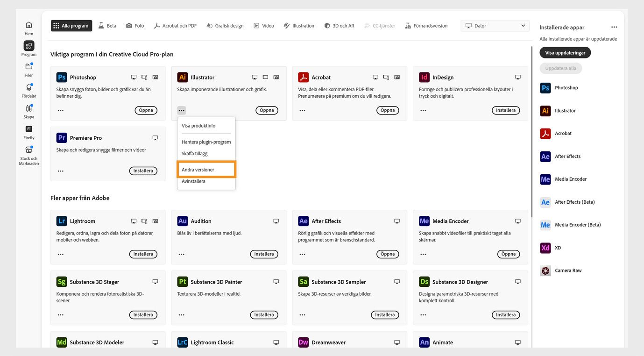
Task: Click the Audition card app icon
Action: (183, 221)
